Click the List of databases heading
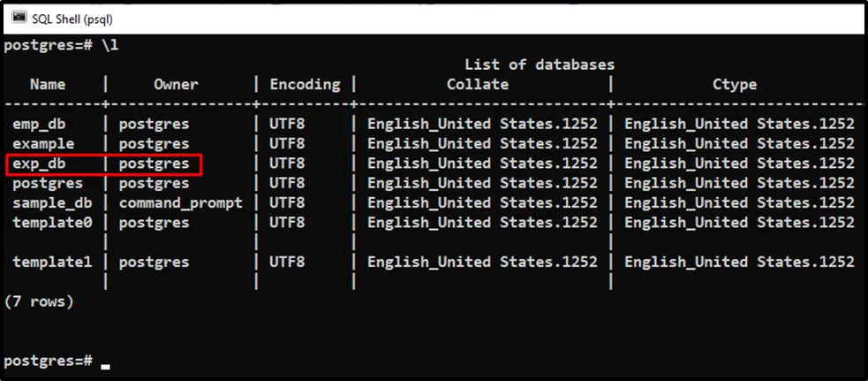The image size is (868, 381). click(540, 65)
